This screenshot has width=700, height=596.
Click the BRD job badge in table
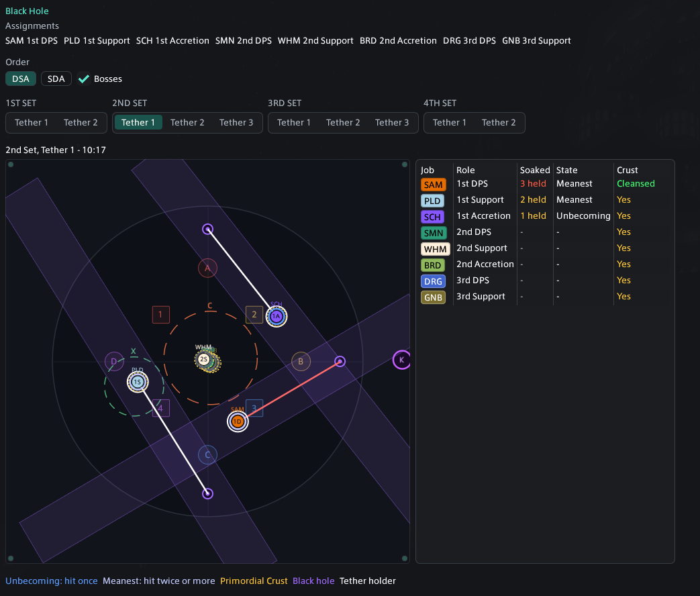(x=433, y=264)
